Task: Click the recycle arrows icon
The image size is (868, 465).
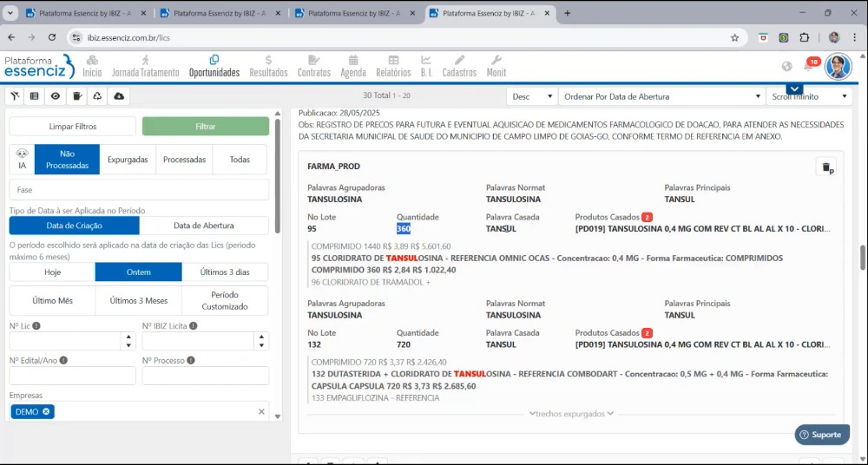Action: (x=97, y=96)
